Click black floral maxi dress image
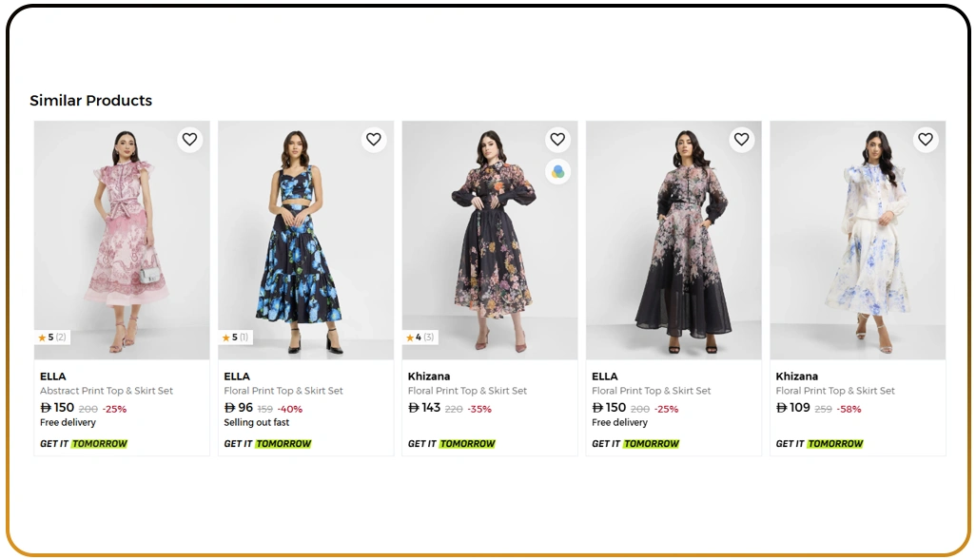976x560 pixels. click(489, 238)
